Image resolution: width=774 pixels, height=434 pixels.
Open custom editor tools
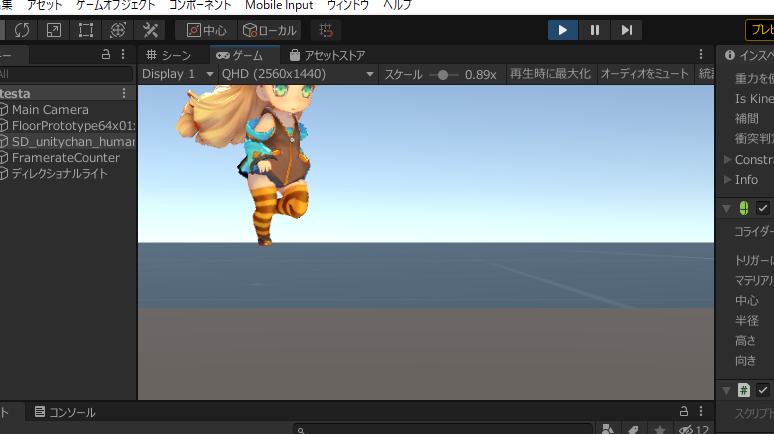150,30
